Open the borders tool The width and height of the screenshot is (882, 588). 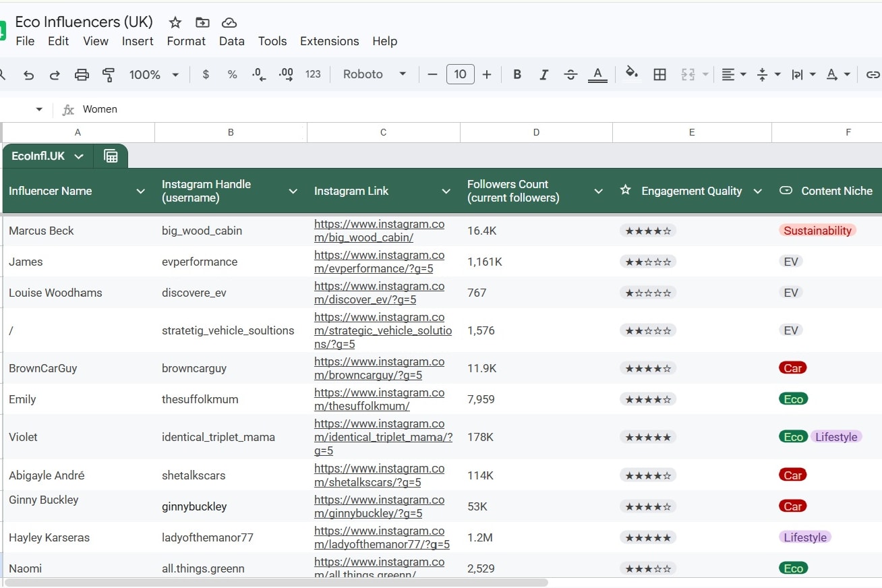click(x=660, y=75)
